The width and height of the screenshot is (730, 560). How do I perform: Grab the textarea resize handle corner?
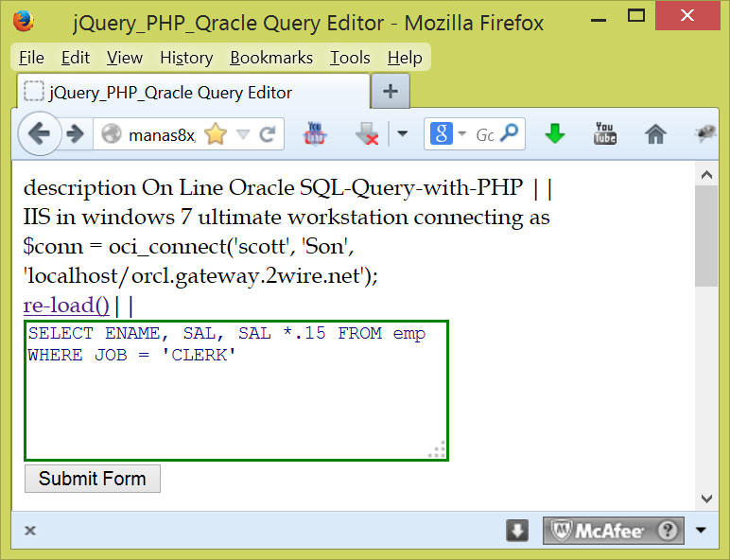(438, 450)
